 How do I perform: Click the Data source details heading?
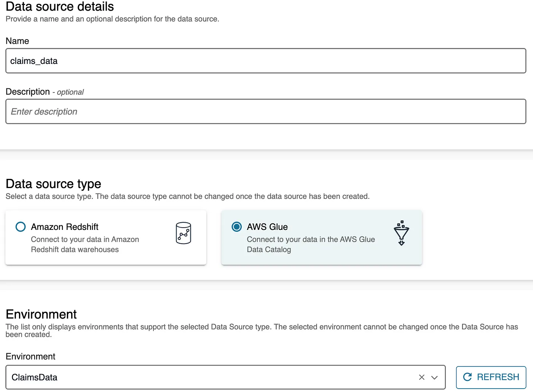(60, 6)
